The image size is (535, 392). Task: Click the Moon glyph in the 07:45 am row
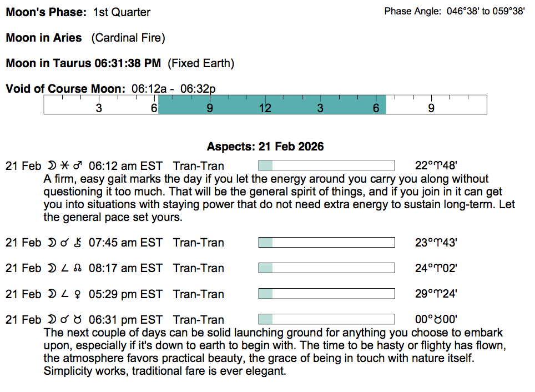tap(52, 243)
